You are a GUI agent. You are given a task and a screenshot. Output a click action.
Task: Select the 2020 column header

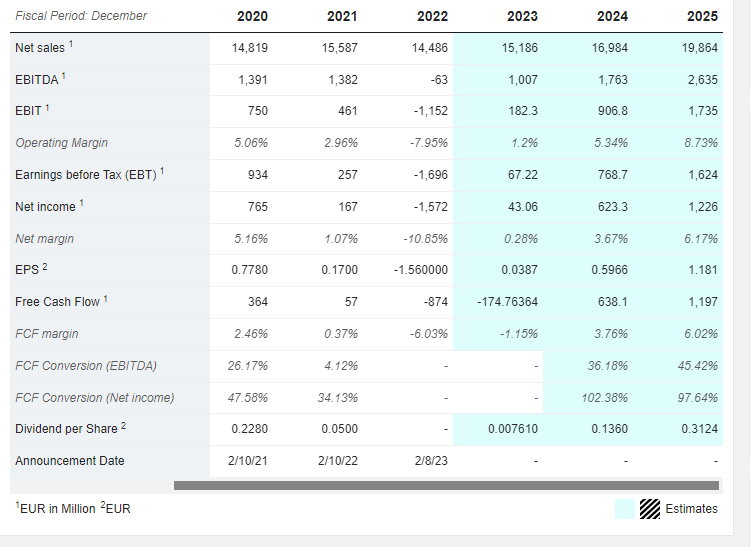[x=253, y=16]
